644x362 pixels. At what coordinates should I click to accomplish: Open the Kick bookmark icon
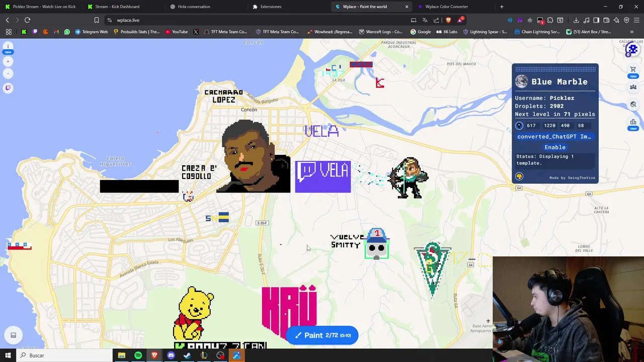[24, 32]
